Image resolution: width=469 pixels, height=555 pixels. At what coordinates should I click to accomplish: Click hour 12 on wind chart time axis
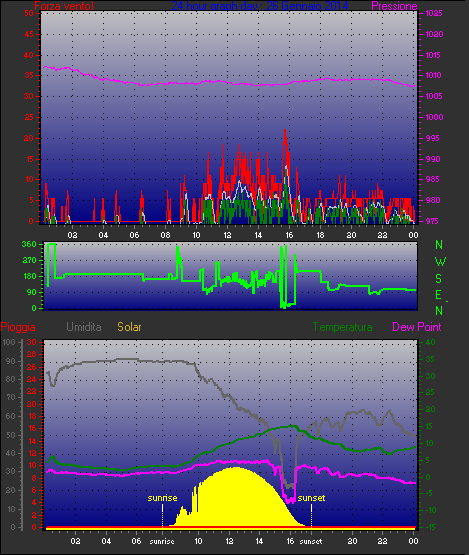click(227, 235)
